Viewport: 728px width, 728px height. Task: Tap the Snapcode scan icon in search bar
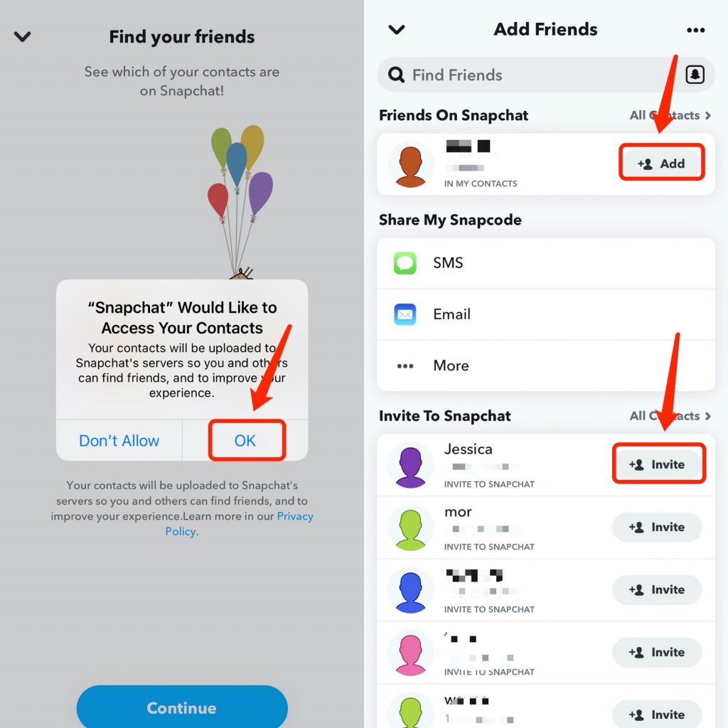pos(695,74)
